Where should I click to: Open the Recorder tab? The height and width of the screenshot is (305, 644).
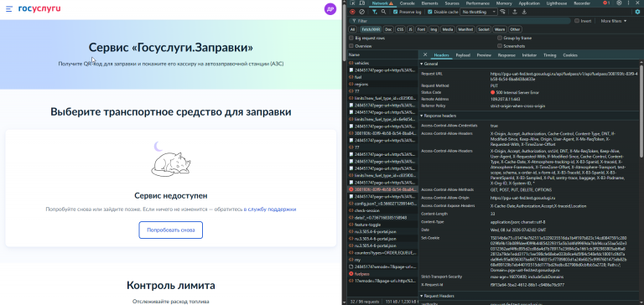point(582,3)
